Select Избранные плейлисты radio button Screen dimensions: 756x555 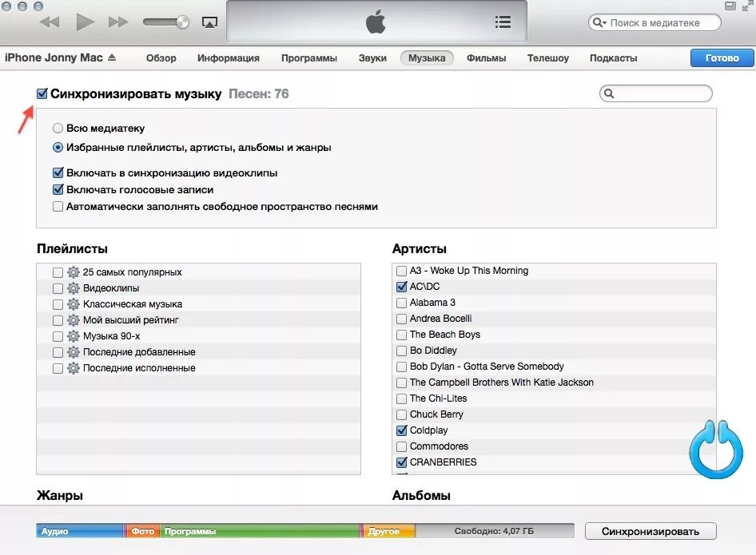tap(58, 148)
